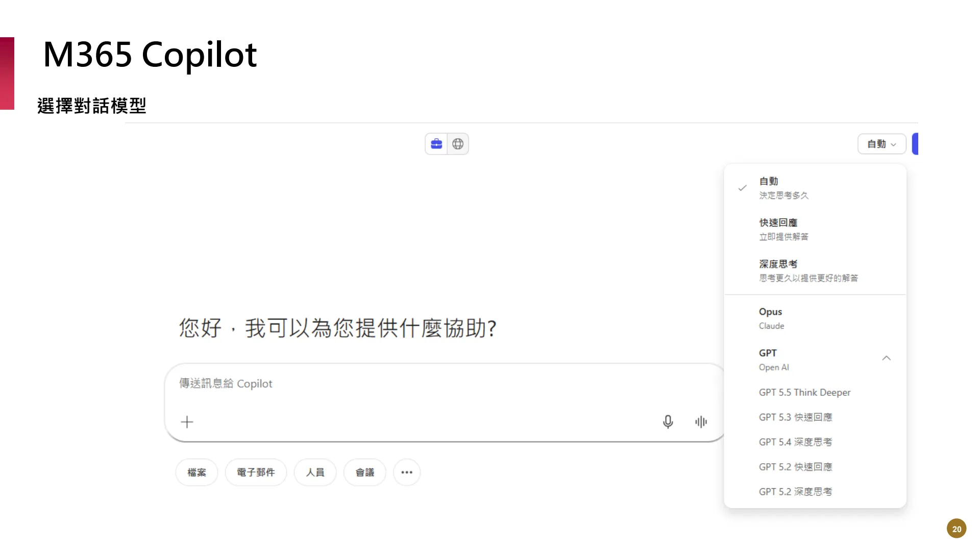Choose the 深度思考 mode option
Viewport: 980px width, 551px height.
coord(815,270)
